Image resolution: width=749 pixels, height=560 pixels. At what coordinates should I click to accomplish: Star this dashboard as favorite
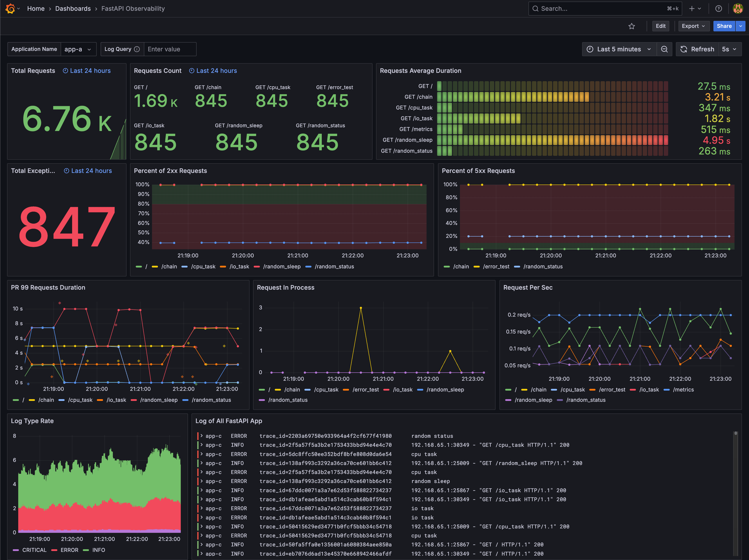pyautogui.click(x=631, y=26)
